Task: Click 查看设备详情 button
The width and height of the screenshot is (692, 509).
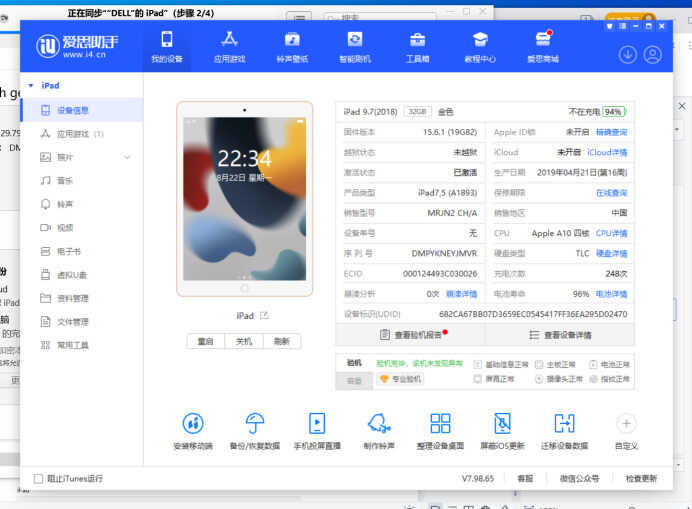Action: click(x=559, y=335)
